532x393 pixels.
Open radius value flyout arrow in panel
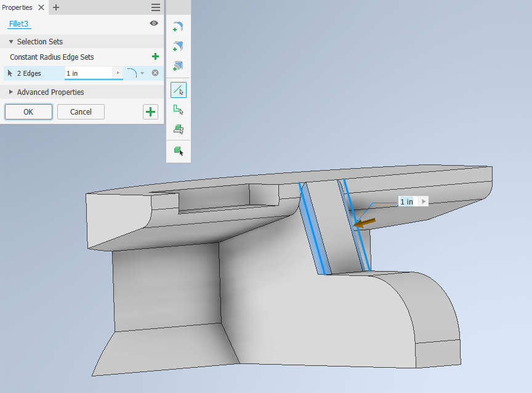pyautogui.click(x=118, y=73)
